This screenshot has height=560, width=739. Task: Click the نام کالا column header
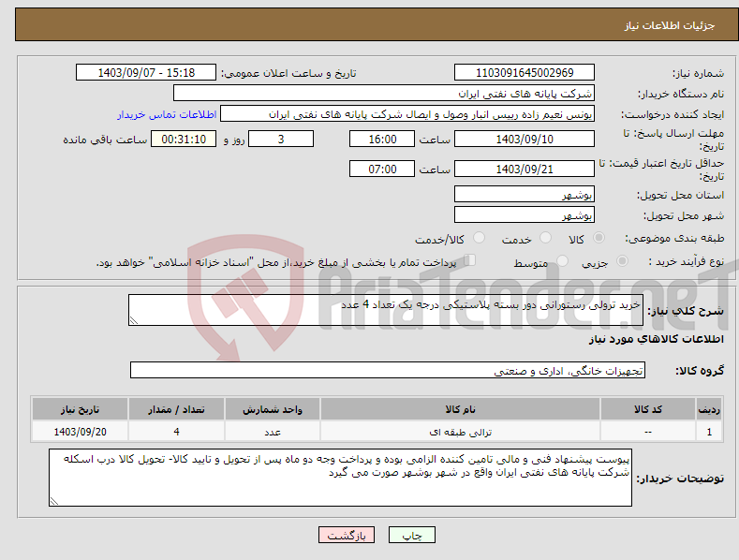click(x=460, y=409)
